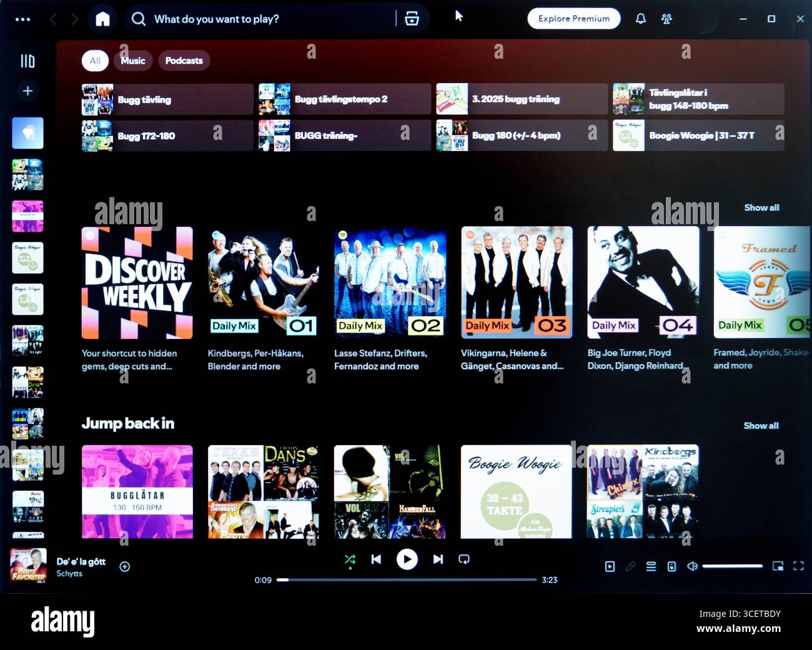Open Bugg tävling playlist shortcut
This screenshot has height=650, width=812.
pos(167,99)
